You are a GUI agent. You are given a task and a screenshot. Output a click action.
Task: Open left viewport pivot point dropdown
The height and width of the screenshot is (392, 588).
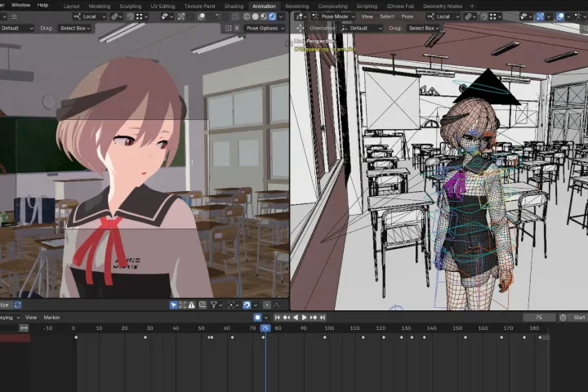tap(117, 16)
